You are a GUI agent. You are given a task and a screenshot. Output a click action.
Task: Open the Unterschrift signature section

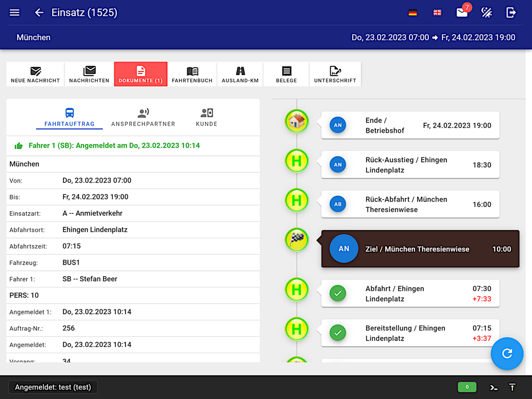[335, 74]
